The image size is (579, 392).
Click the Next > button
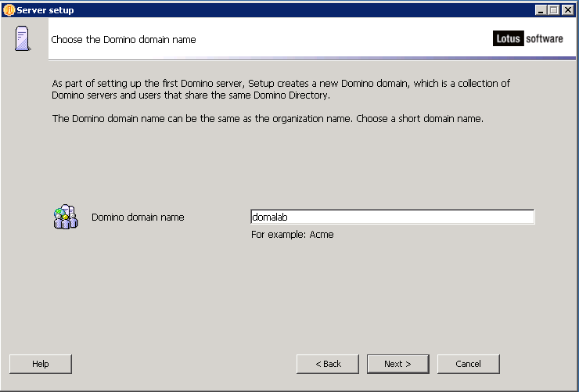[397, 364]
